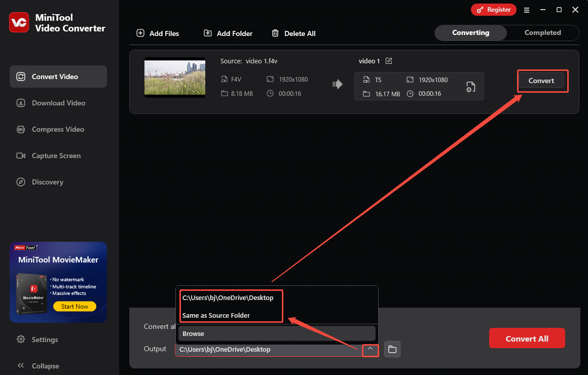Click Add Files

tap(158, 33)
